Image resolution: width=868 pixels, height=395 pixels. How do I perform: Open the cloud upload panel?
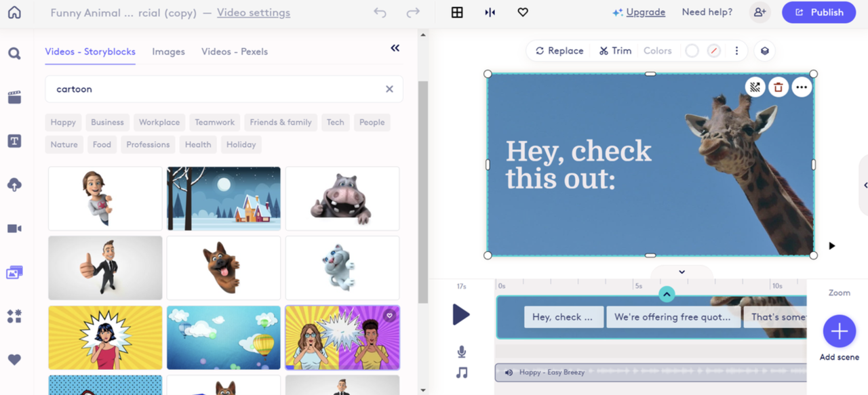coord(14,185)
